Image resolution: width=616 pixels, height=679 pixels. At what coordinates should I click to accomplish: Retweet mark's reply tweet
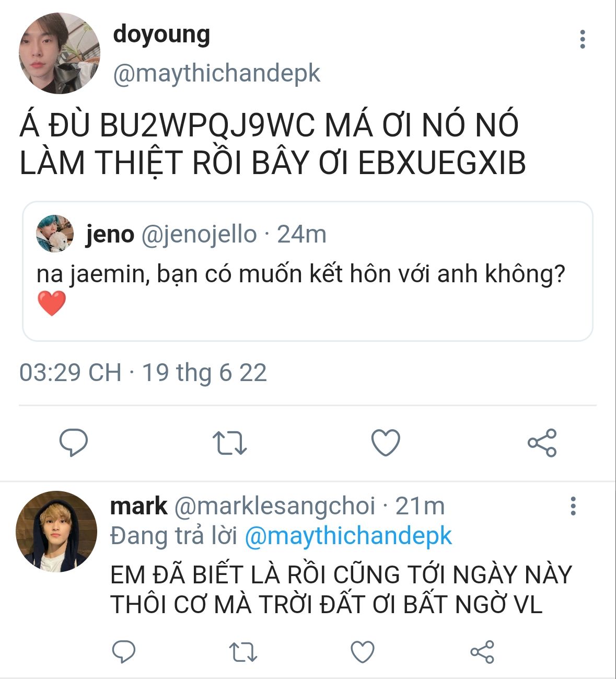click(243, 652)
